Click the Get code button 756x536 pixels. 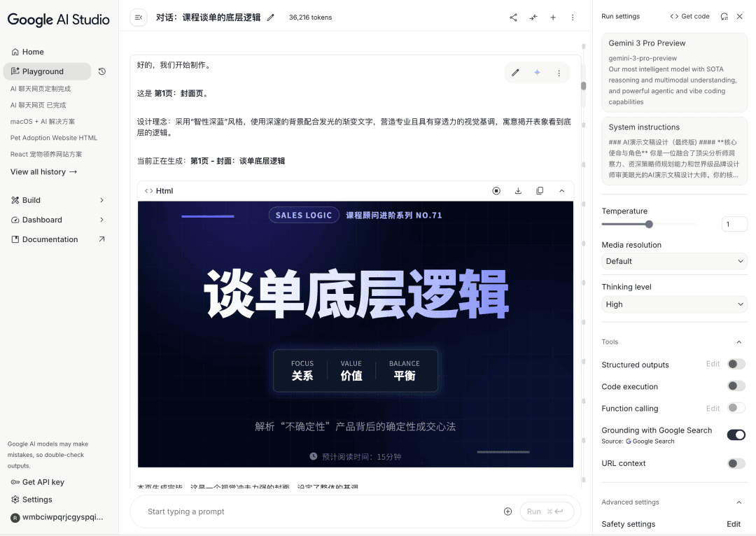(x=689, y=17)
